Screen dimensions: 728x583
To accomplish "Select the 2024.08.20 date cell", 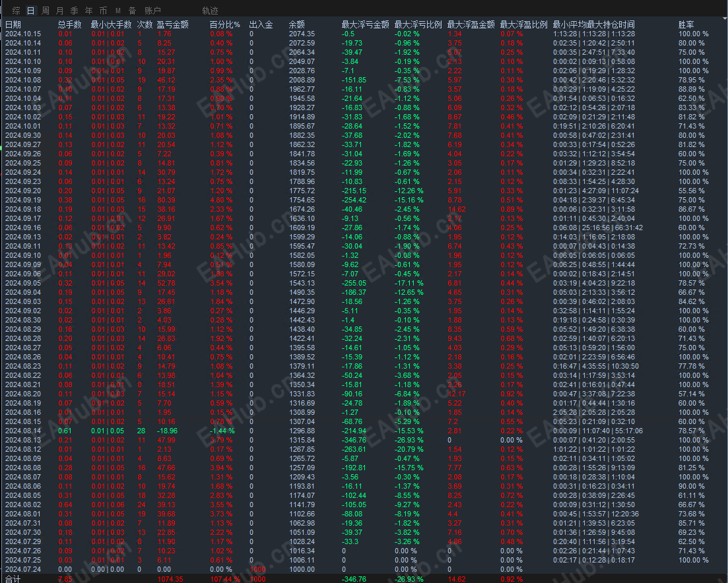I will coord(22,394).
